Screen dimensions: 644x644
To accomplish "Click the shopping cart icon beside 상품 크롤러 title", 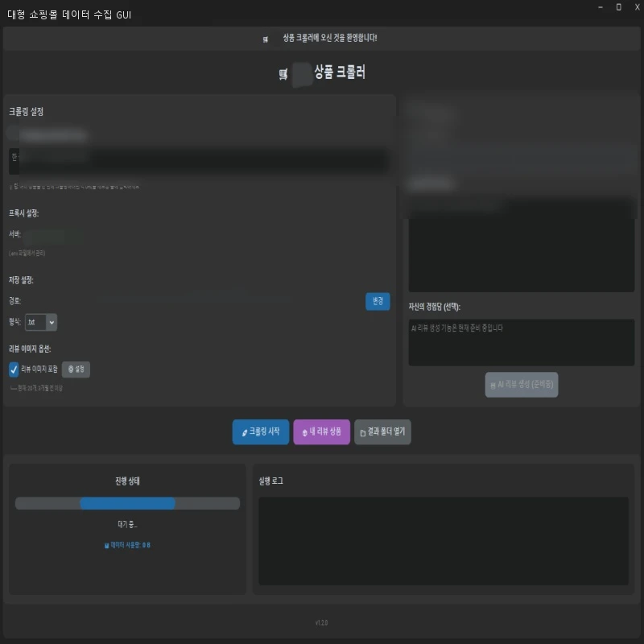I will coord(283,74).
